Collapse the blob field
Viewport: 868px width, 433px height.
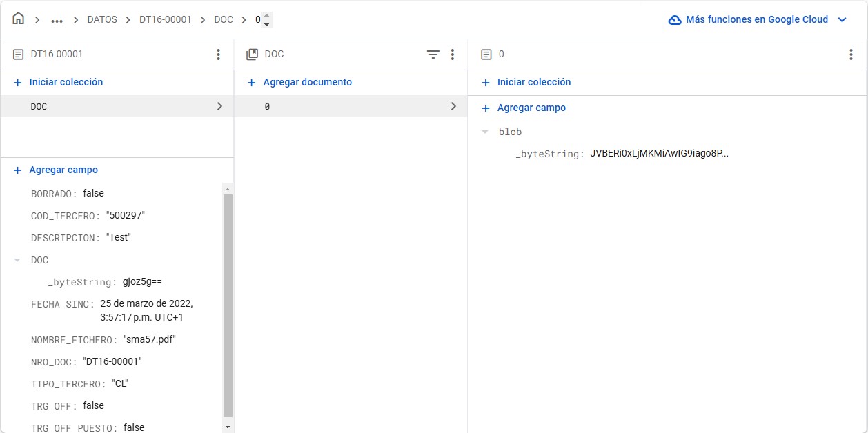click(x=485, y=132)
